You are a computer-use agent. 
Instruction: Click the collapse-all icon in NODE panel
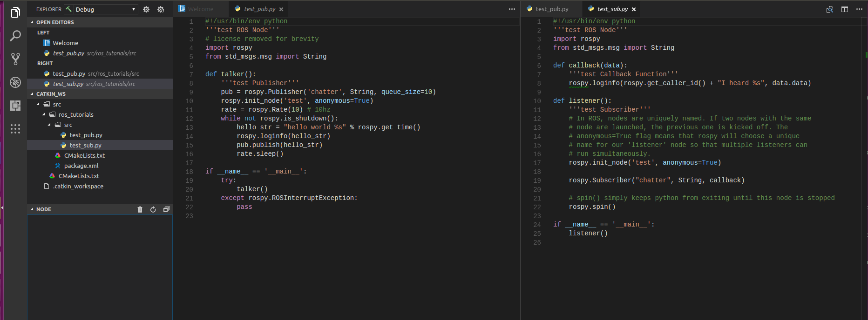[166, 209]
